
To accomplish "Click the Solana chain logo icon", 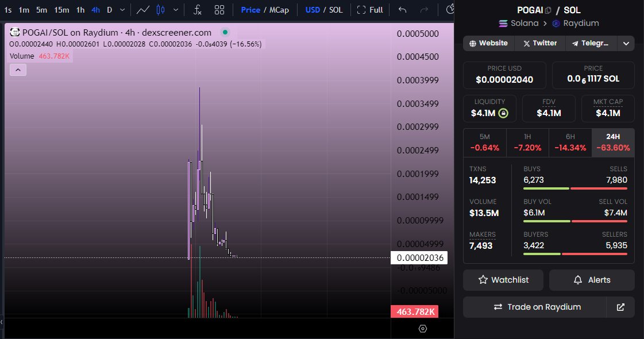I will click(x=503, y=24).
